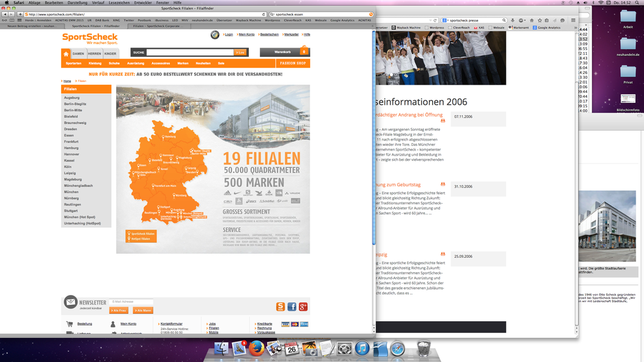Screen dimensions: 644x362
Task: Click the orange Los search button
Action: 241,52
